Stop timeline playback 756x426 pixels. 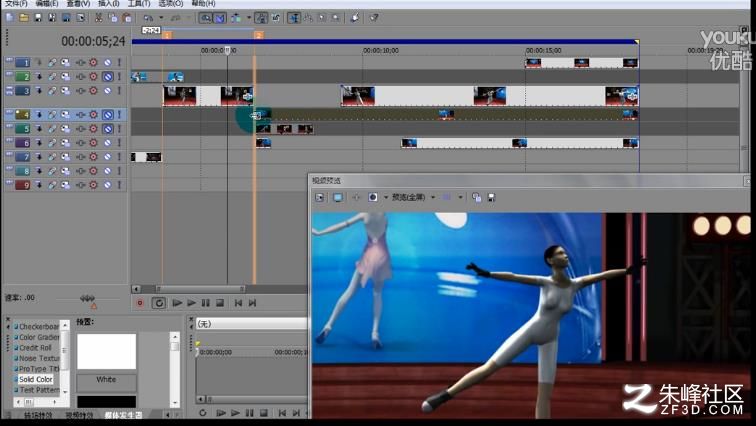click(x=220, y=303)
